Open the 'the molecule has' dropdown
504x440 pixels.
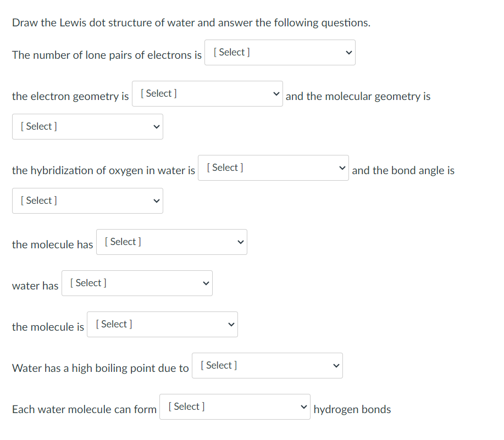tap(171, 242)
